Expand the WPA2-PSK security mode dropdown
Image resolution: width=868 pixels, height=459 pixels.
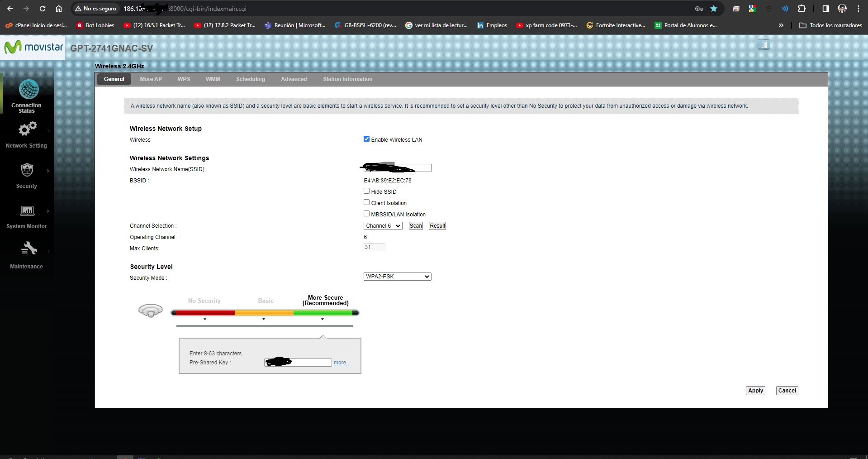tap(397, 277)
